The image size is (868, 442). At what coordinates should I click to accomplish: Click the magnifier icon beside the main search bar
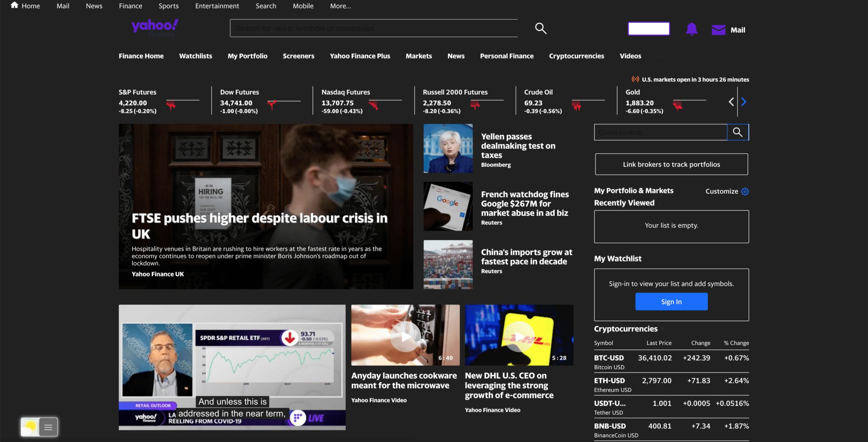pos(540,28)
